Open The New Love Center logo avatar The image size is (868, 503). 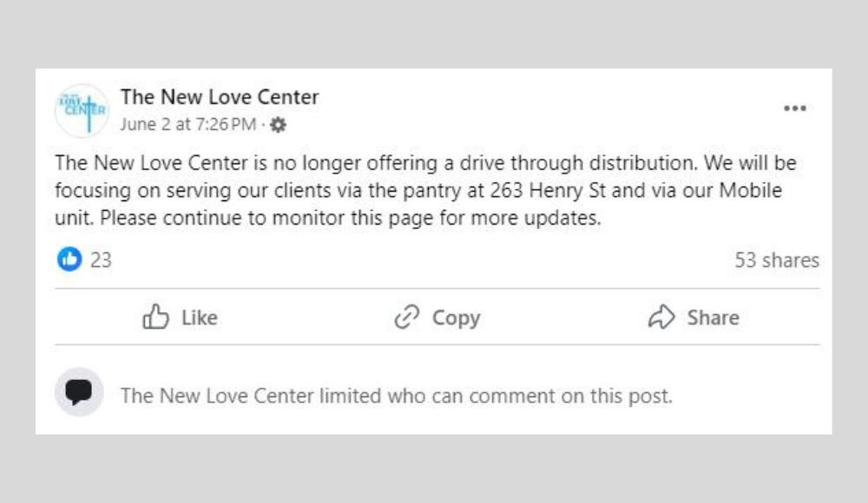[x=82, y=111]
